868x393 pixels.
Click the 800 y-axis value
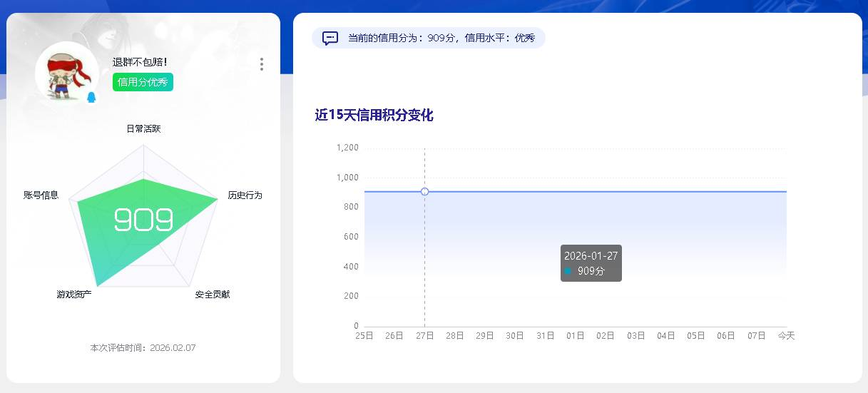tap(351, 207)
